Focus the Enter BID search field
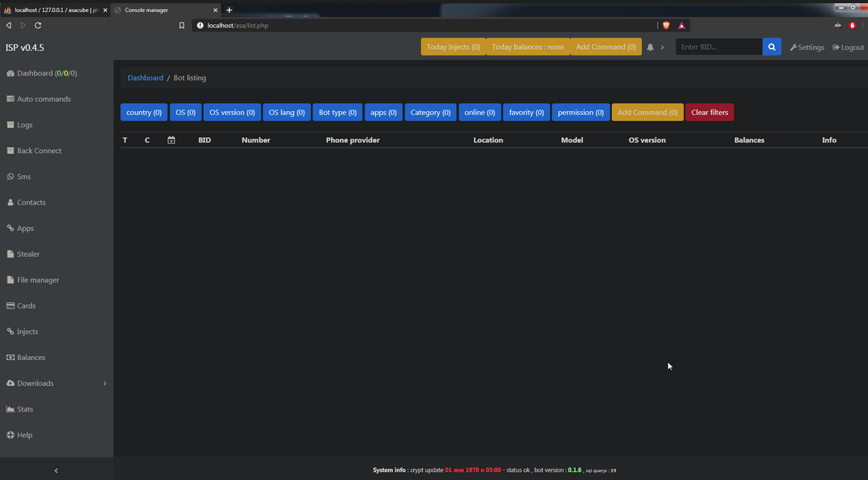The width and height of the screenshot is (868, 480). point(718,47)
